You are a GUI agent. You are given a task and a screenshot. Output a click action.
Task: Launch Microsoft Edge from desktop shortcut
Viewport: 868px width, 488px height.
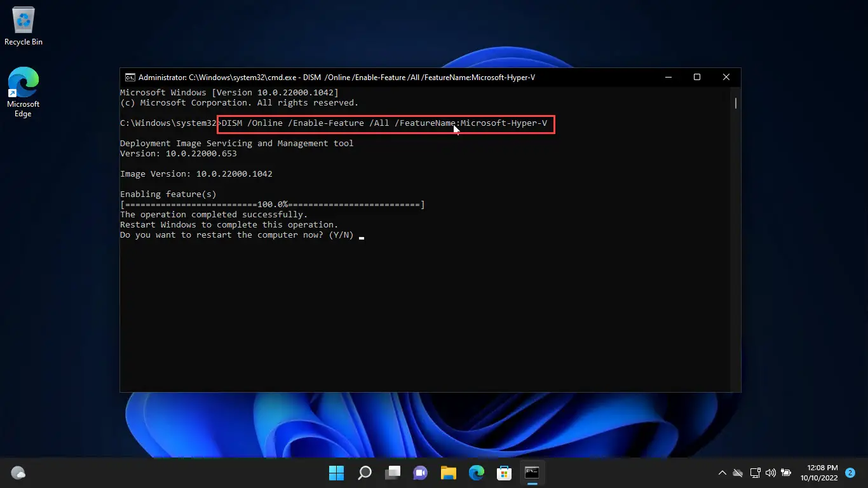(x=24, y=92)
